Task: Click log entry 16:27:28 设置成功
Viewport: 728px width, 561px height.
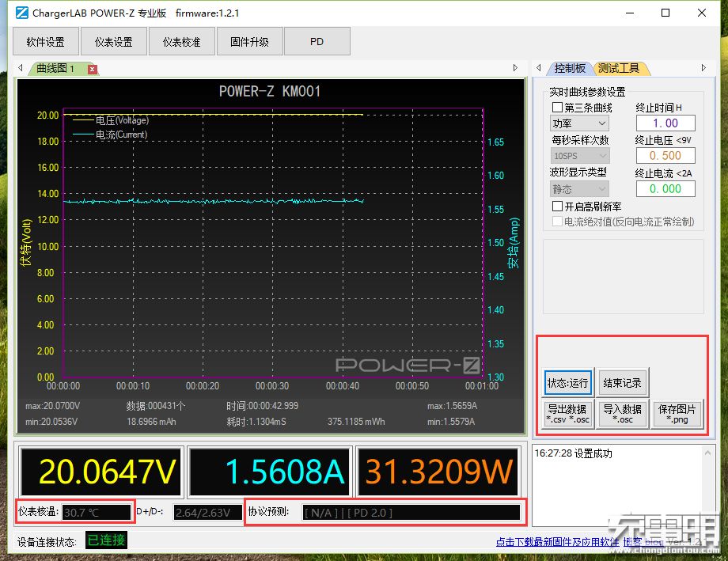Action: (574, 453)
